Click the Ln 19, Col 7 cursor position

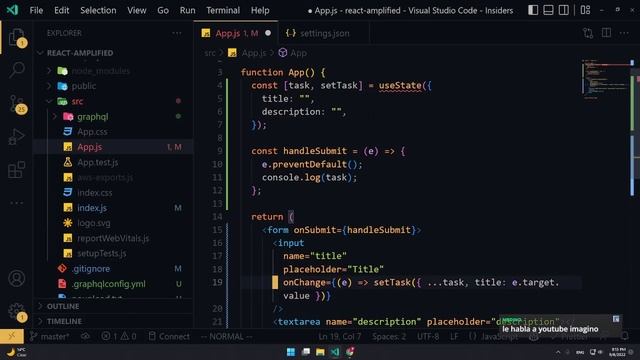(340, 336)
